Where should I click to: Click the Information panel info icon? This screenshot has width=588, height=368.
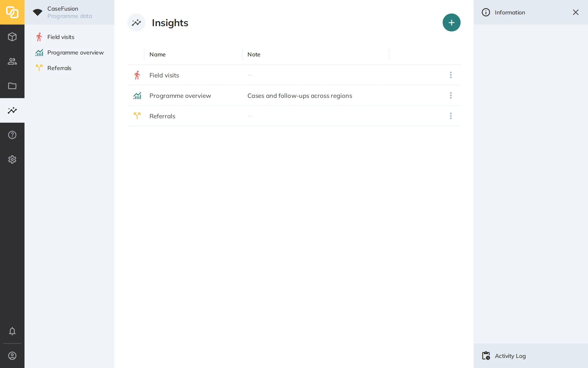(486, 12)
